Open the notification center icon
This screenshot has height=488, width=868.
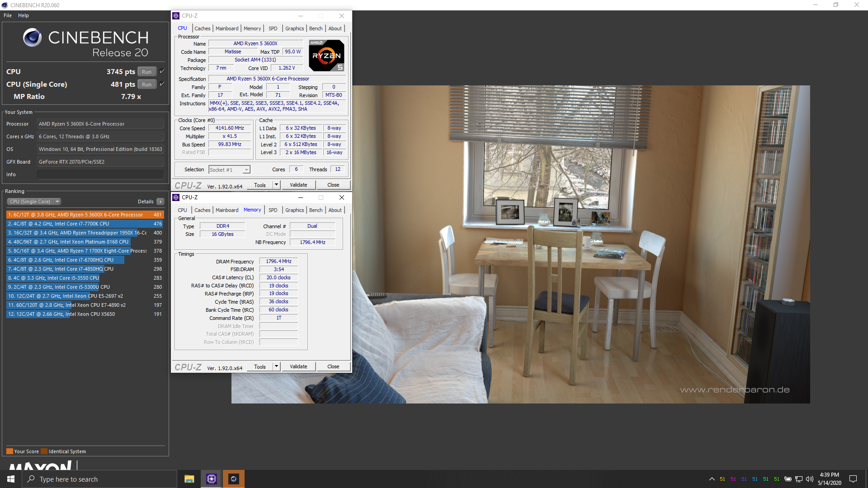(853, 479)
